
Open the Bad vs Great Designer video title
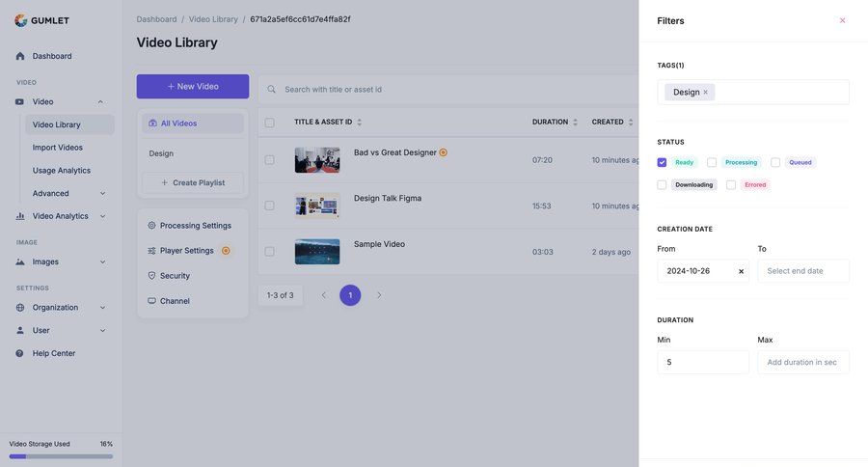click(x=395, y=152)
